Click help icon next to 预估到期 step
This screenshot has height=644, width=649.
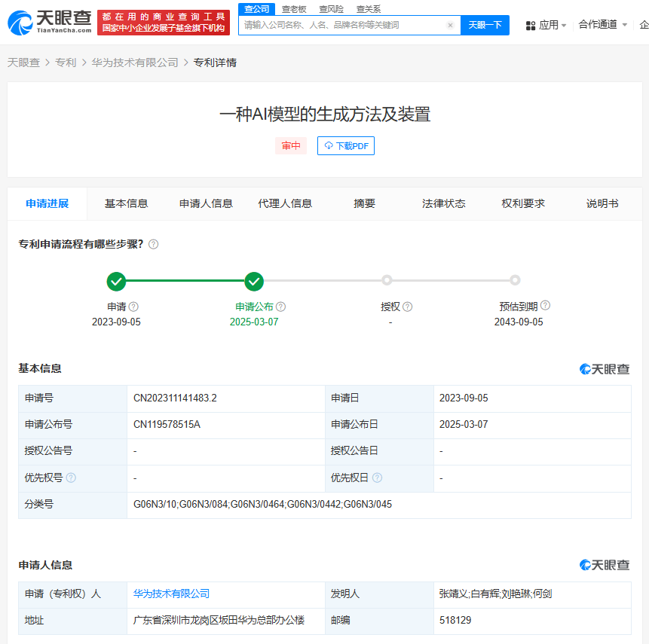point(545,305)
